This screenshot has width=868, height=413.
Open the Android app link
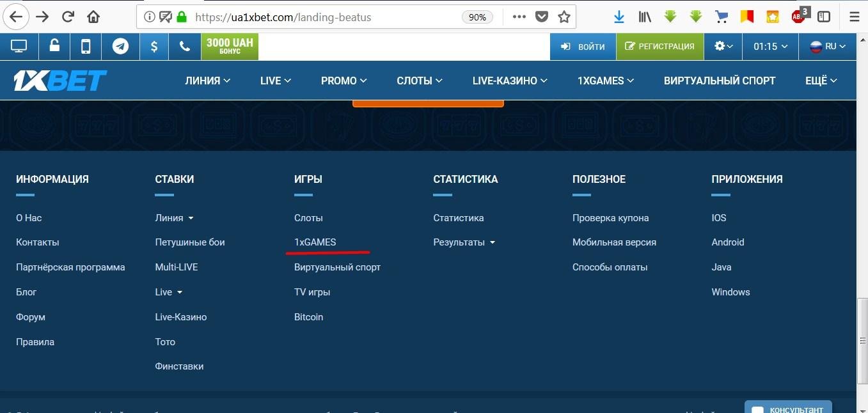(728, 242)
